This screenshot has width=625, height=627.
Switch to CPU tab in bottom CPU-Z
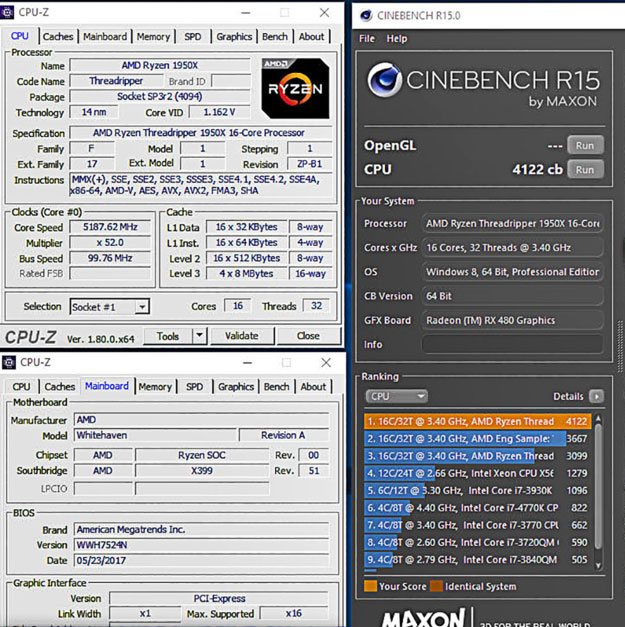pyautogui.click(x=21, y=387)
